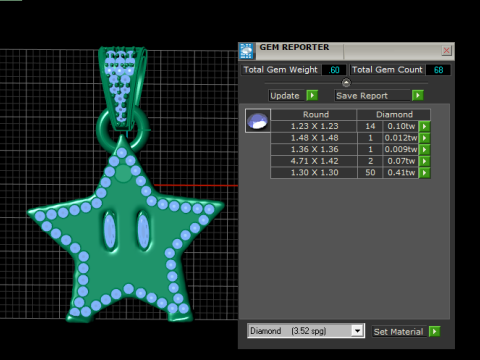This screenshot has height=360, width=480.
Task: Click the Update label button
Action: coord(287,96)
